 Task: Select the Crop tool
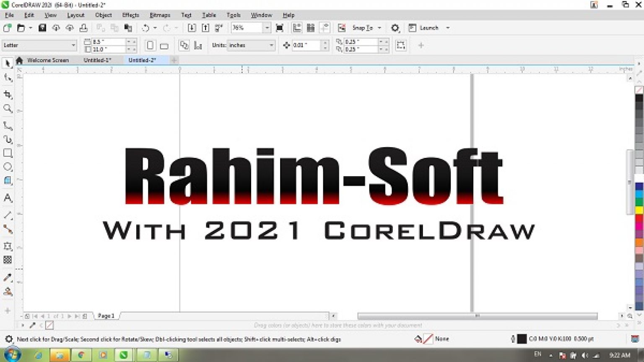[x=8, y=94]
